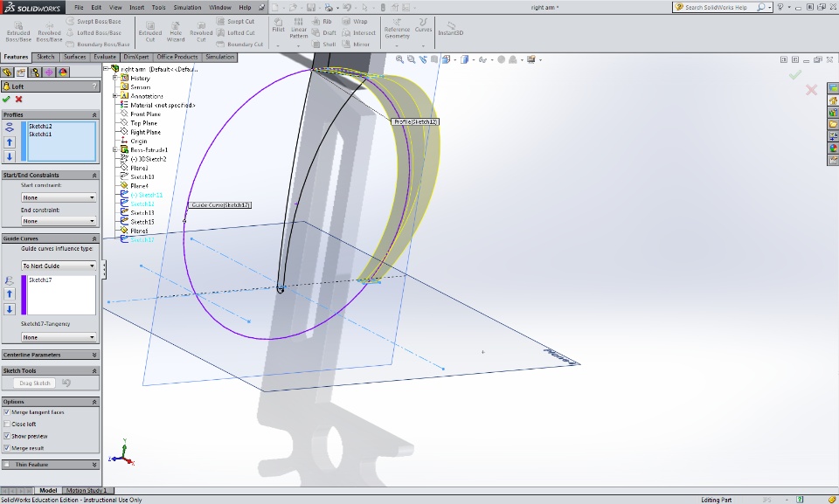Switch to the Sketch tab

[x=45, y=57]
